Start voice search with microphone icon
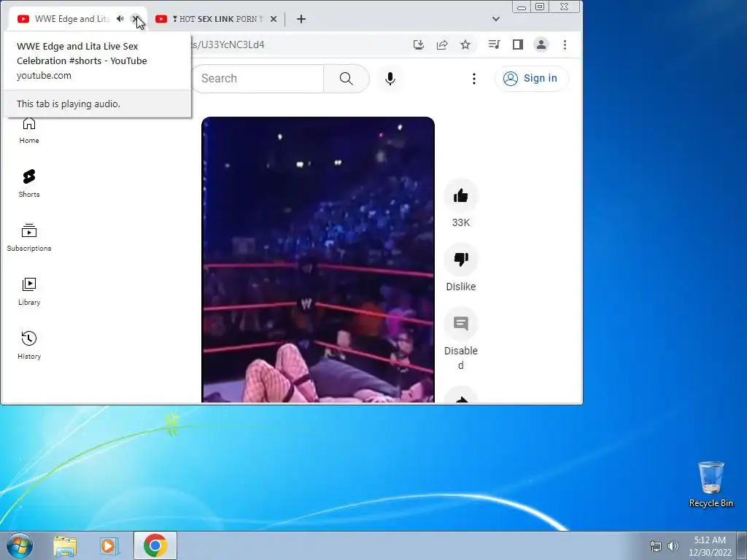This screenshot has width=747, height=560. (x=390, y=79)
